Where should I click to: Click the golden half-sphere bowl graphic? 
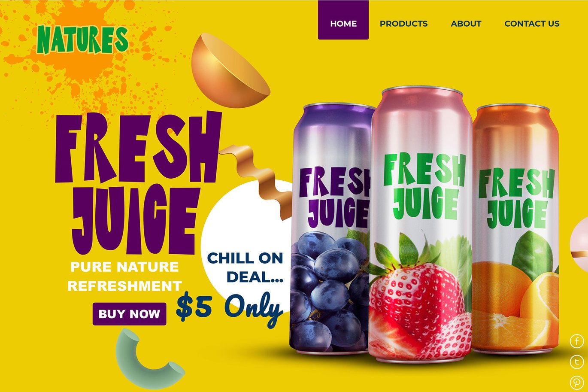pos(230,71)
